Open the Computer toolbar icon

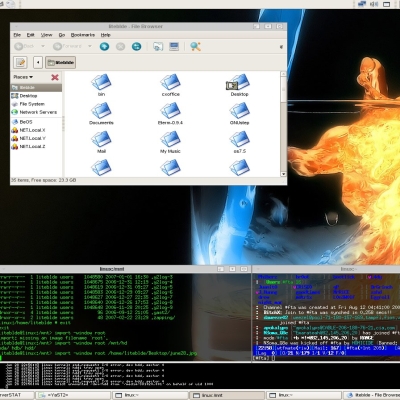click(x=174, y=46)
